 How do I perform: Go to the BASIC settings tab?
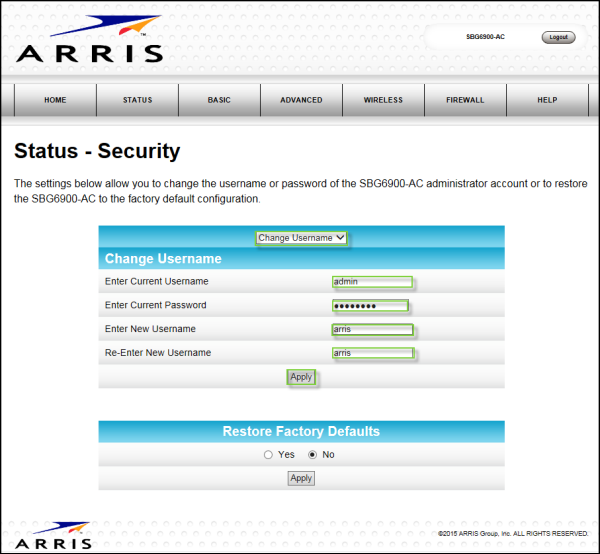point(219,100)
